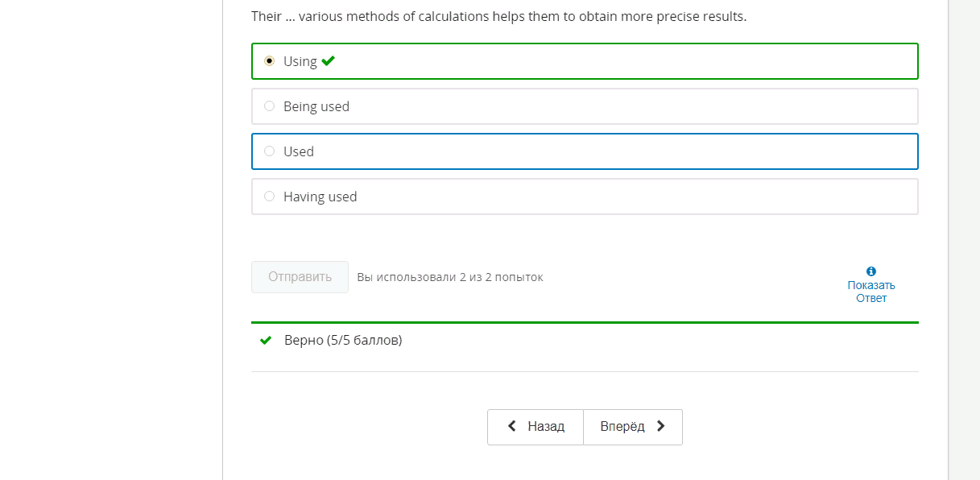Click the green checkmark next to Верно
Viewport: 980px width, 480px height.
tap(266, 341)
